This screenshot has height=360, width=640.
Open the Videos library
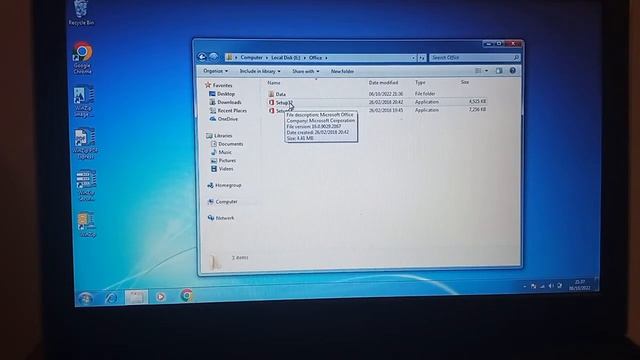(226, 169)
